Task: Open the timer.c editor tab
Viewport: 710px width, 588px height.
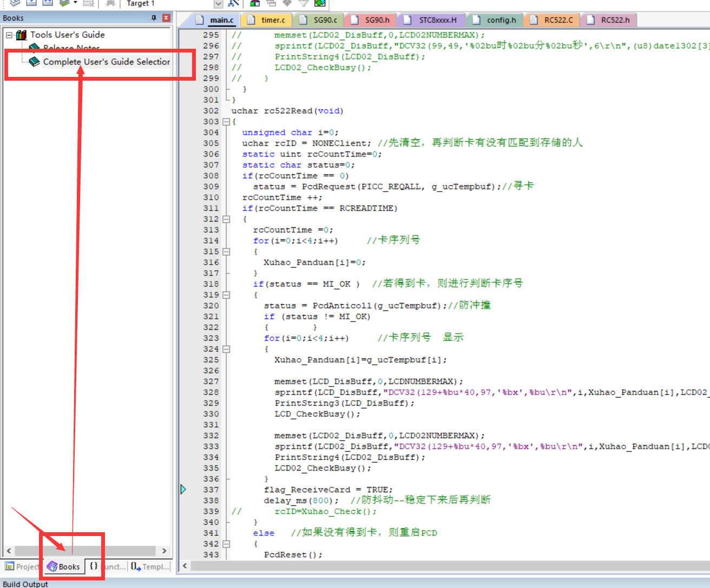Action: click(267, 20)
